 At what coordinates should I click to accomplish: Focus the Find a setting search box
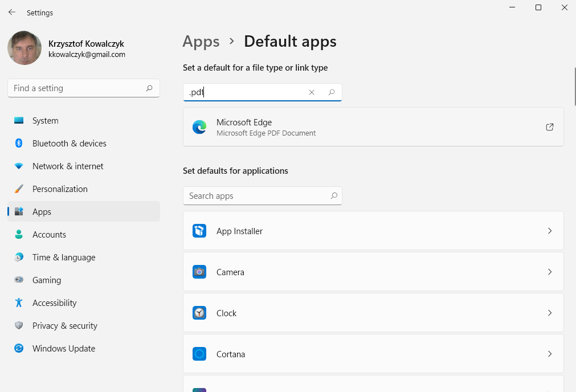tap(84, 88)
